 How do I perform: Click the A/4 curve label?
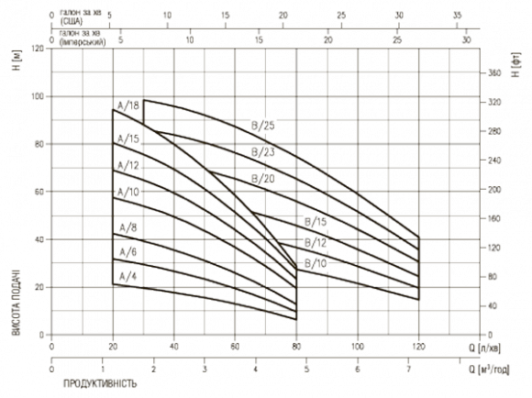(x=127, y=277)
